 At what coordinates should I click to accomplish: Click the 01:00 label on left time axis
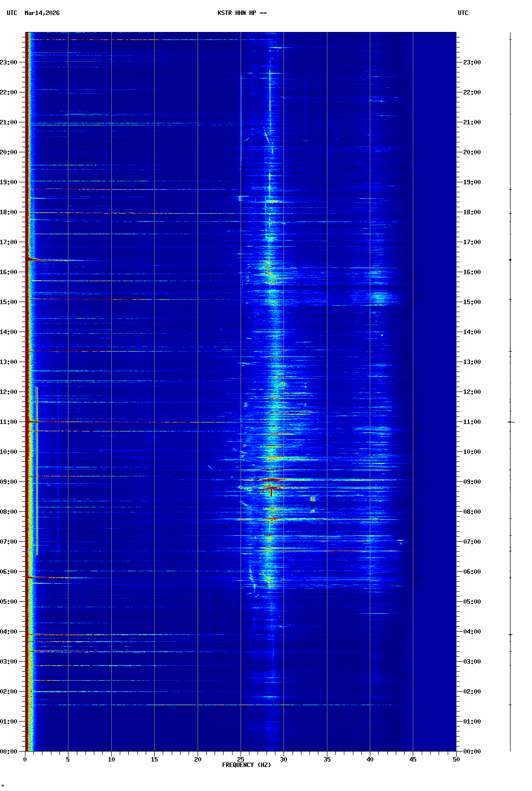(9, 722)
